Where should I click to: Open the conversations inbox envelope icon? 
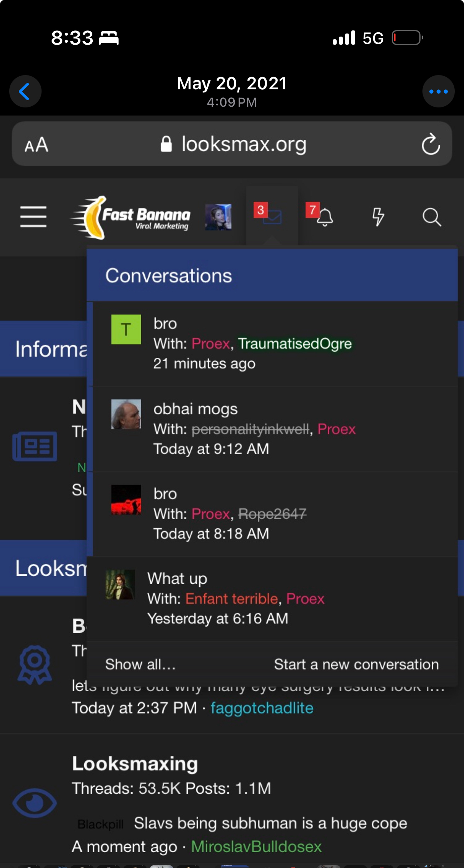(x=272, y=216)
